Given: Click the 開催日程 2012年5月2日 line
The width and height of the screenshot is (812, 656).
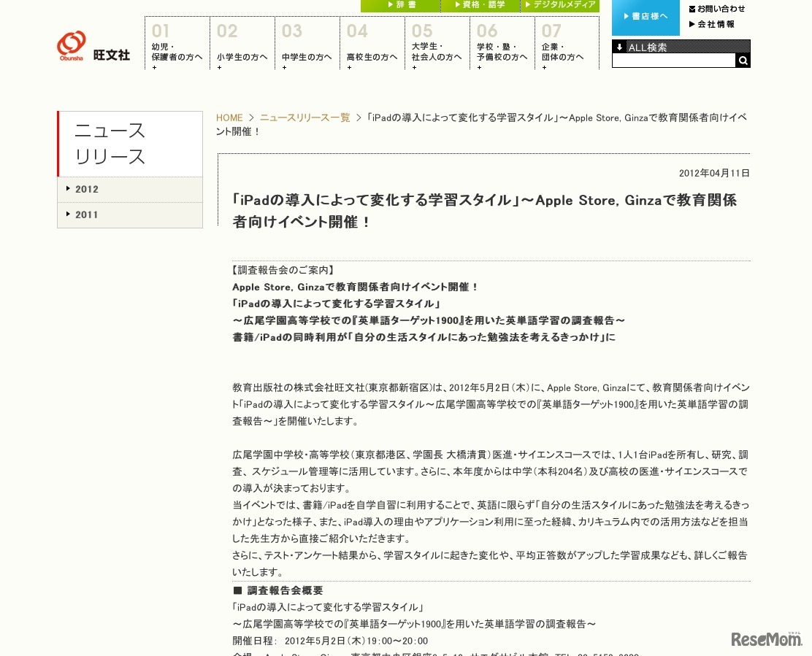Looking at the screenshot, I should (x=330, y=641).
